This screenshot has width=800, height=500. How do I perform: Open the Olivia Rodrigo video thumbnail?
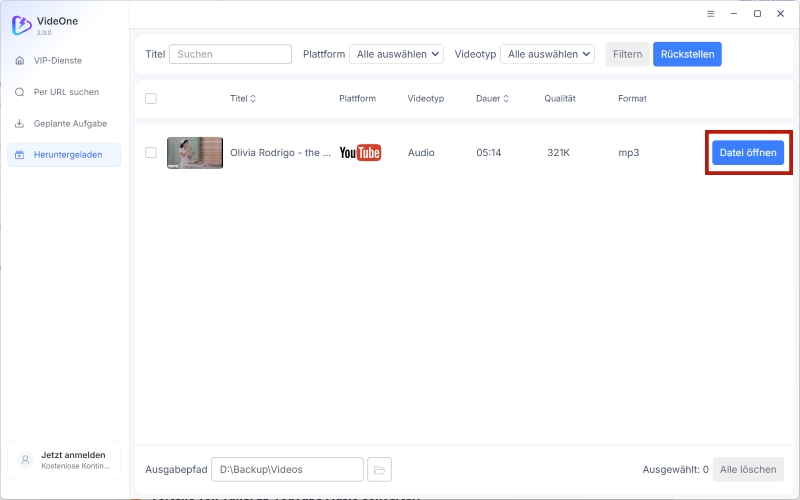[x=195, y=153]
